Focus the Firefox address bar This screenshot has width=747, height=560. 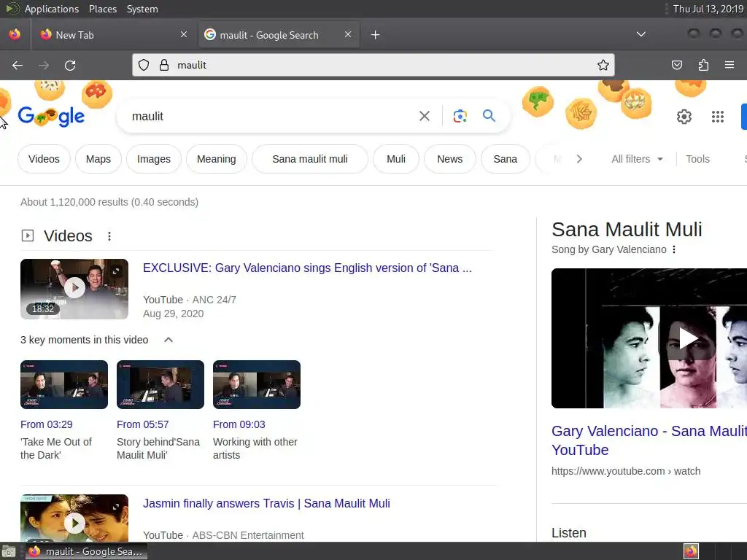click(x=373, y=65)
